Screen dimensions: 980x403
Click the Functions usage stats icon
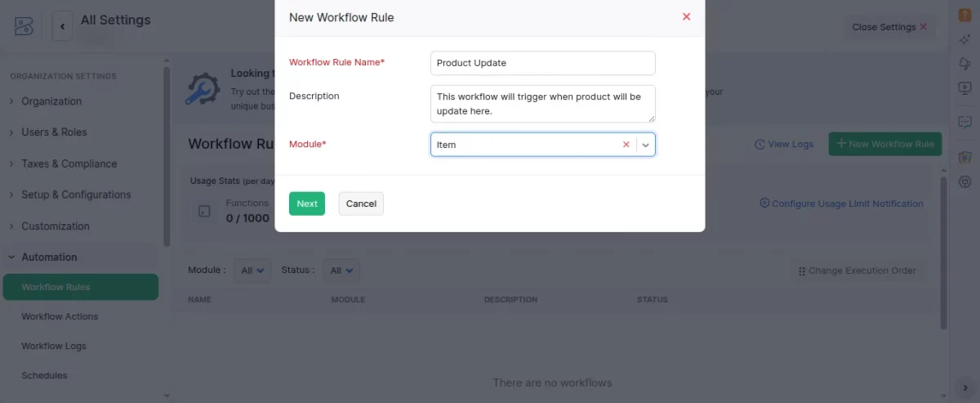pyautogui.click(x=205, y=212)
